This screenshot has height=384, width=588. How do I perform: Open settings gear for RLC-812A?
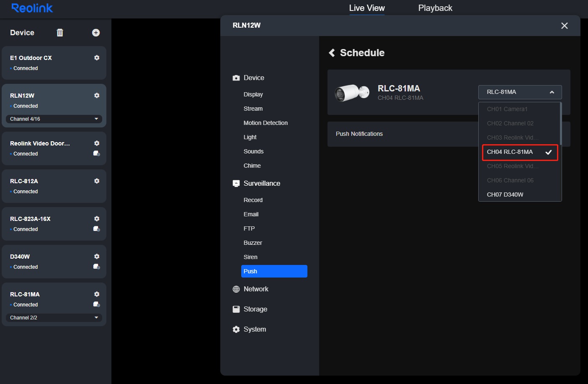97,181
